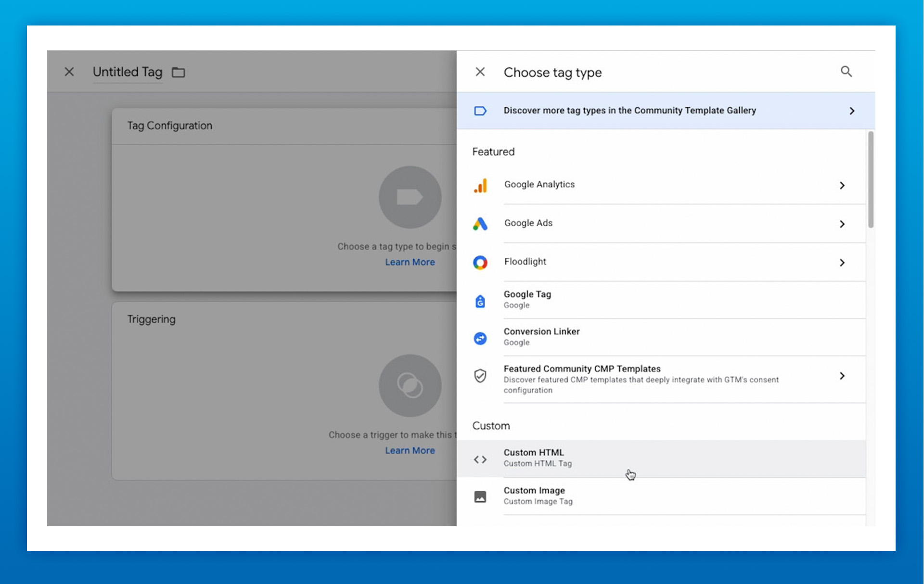Click the Google Ads logo icon
The height and width of the screenshot is (584, 924).
point(480,224)
